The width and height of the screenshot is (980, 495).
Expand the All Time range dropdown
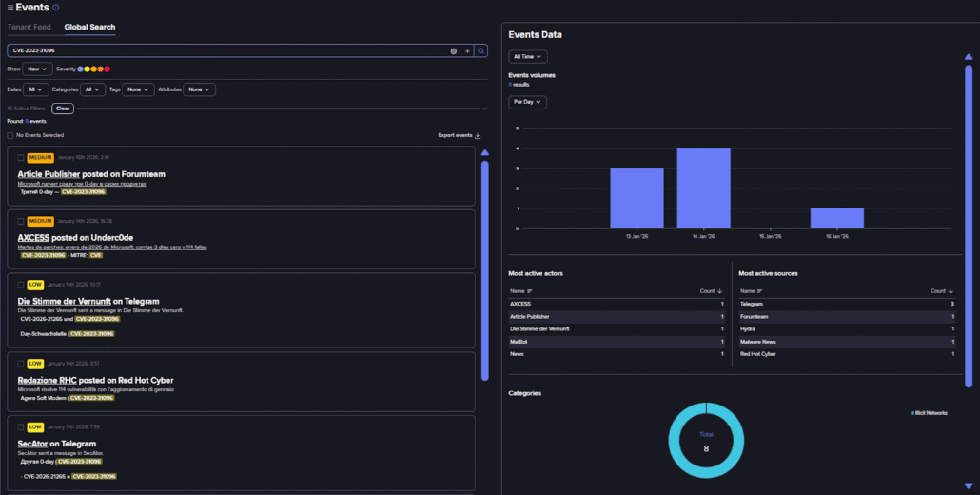(528, 57)
